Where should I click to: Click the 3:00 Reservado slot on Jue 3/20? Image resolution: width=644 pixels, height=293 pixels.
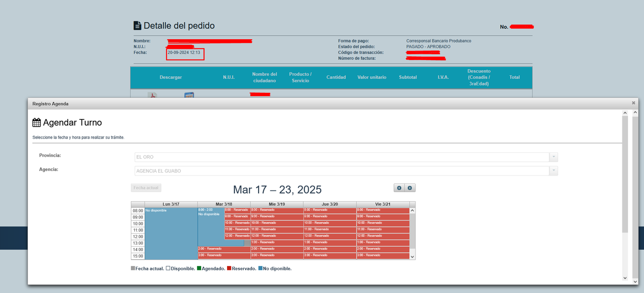pos(329,255)
